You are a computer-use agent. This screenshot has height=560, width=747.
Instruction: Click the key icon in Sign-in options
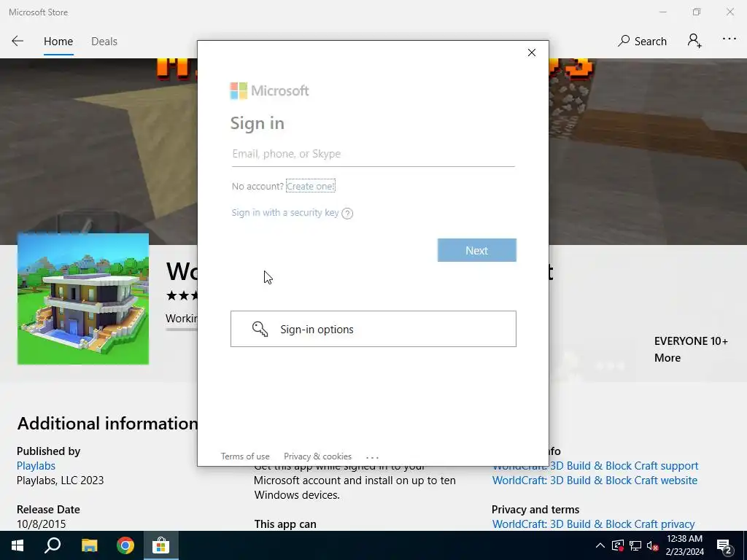click(260, 329)
